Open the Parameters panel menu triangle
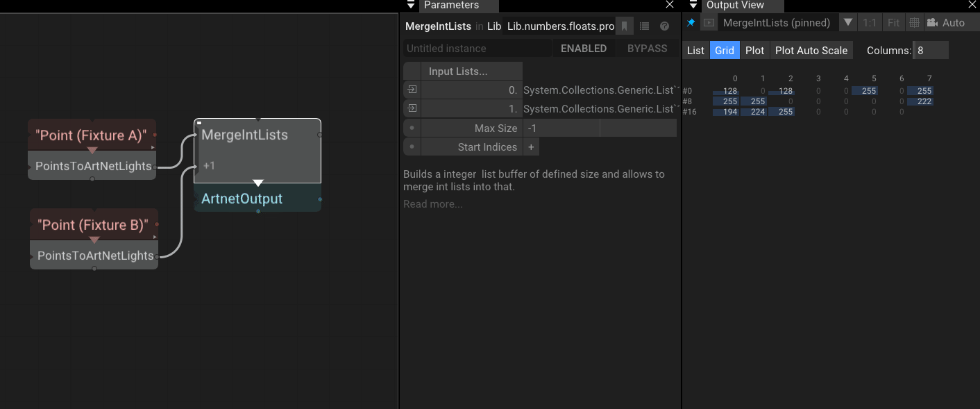The height and width of the screenshot is (409, 980). pyautogui.click(x=410, y=5)
